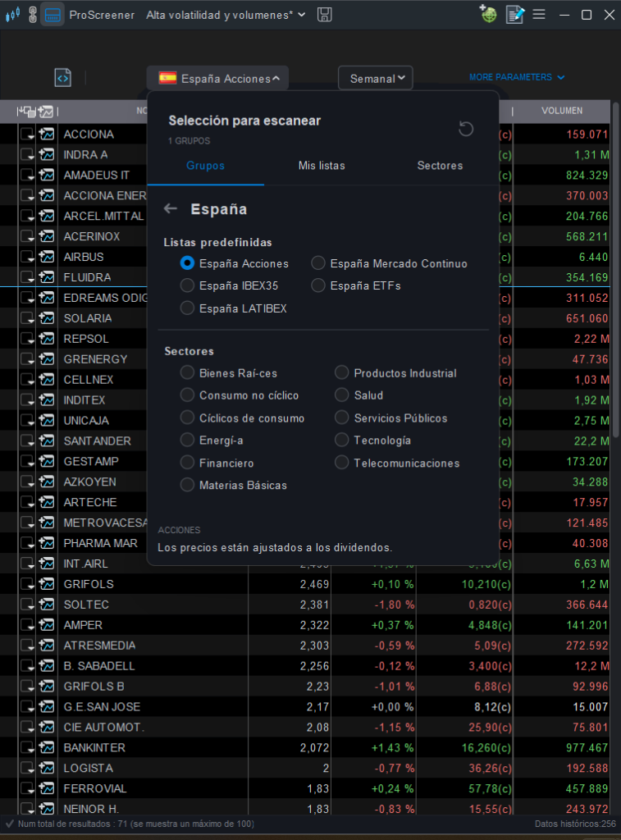Open the chart tool icon in title bar

(13, 15)
